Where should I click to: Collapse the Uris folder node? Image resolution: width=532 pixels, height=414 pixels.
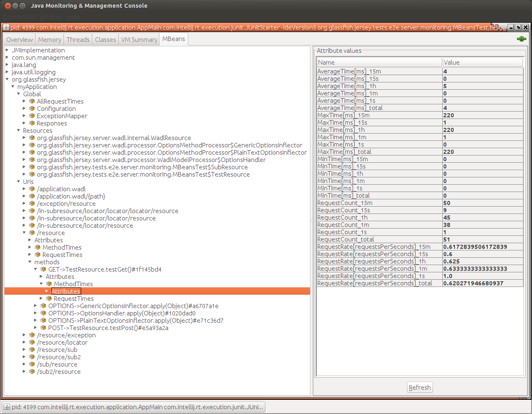point(18,182)
